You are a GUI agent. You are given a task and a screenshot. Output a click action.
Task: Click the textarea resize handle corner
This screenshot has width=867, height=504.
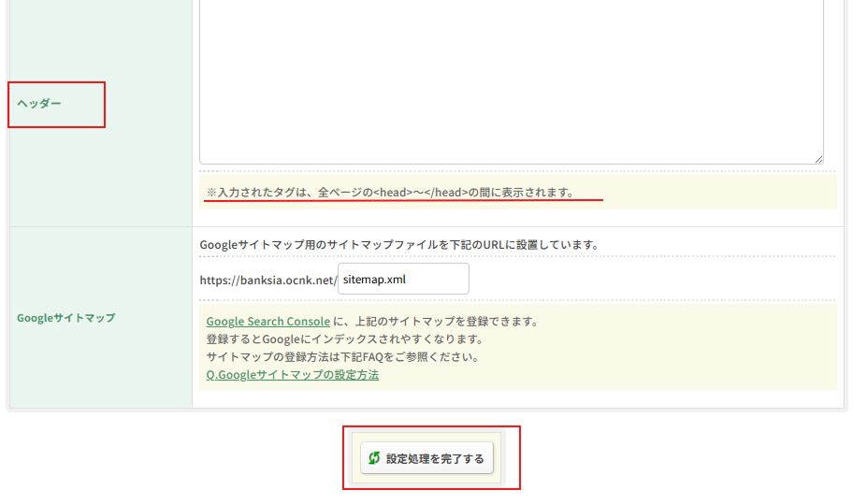(x=818, y=160)
